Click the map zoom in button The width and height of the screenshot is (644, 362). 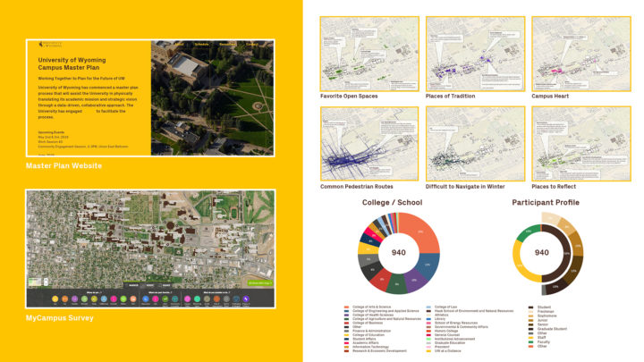click(46, 280)
